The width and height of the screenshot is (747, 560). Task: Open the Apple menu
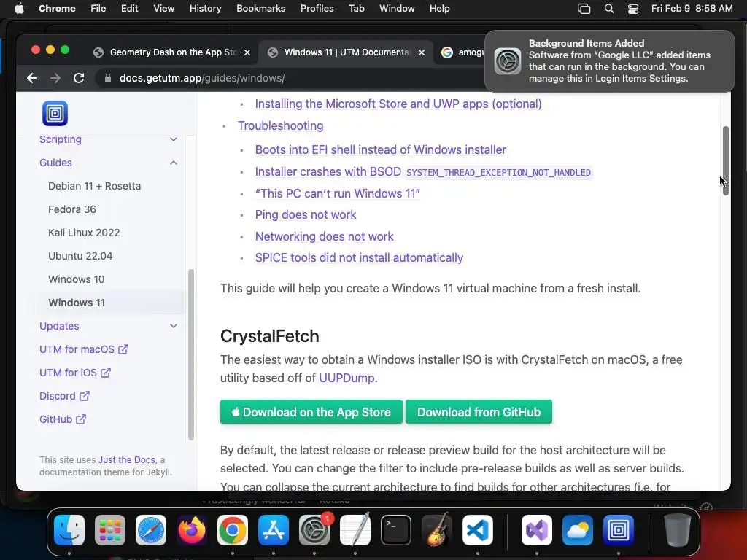pos(19,9)
